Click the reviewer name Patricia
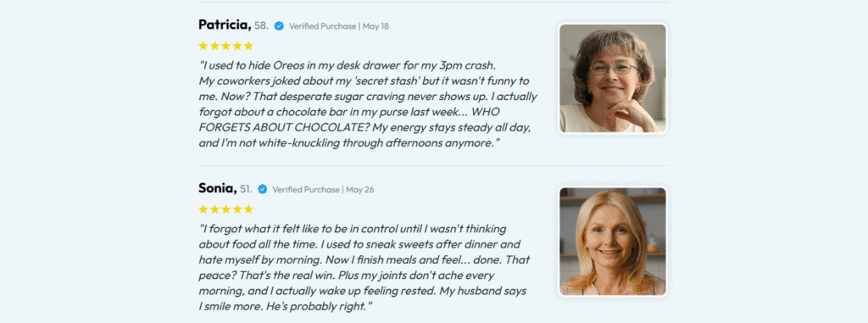 pyautogui.click(x=225, y=25)
